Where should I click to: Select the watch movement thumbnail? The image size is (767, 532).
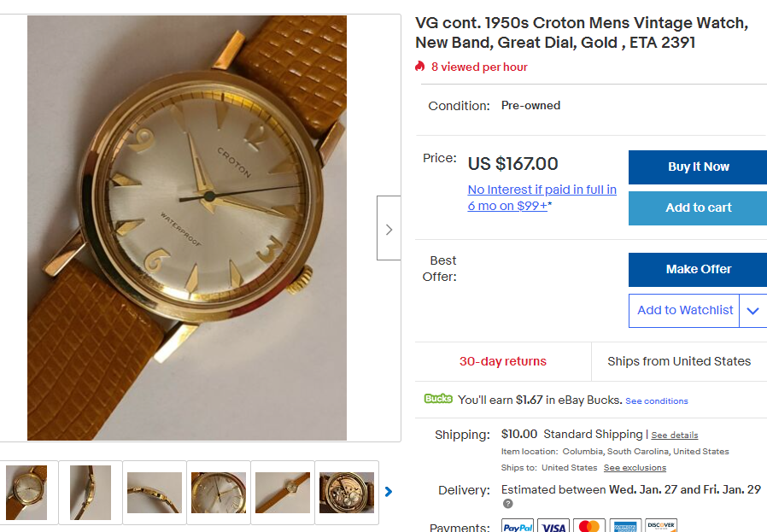coord(346,493)
